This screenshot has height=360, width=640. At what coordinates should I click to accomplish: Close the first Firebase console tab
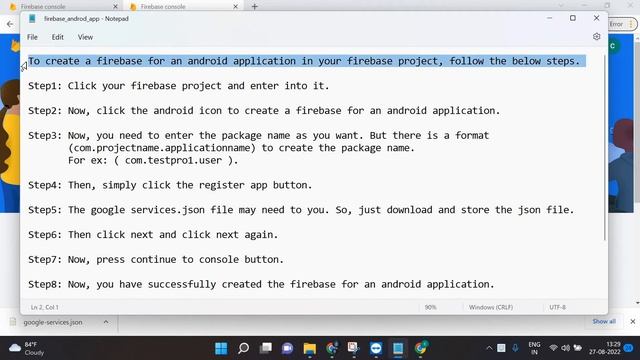pyautogui.click(x=116, y=7)
